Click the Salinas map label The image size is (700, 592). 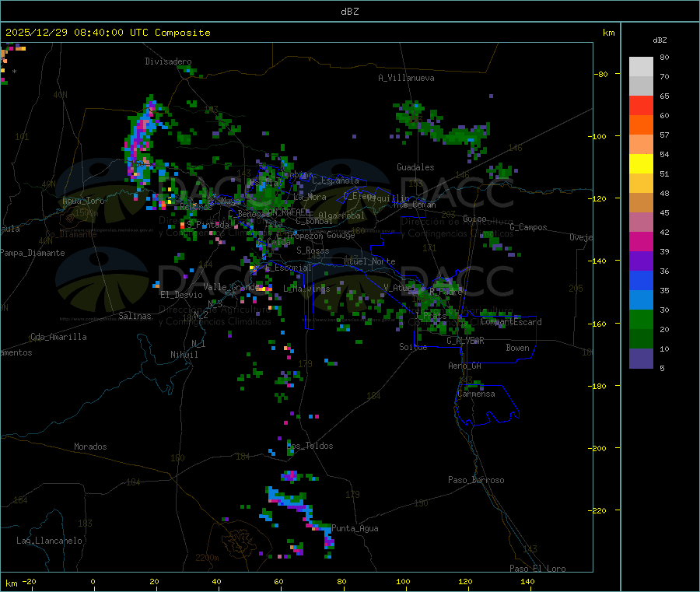[135, 316]
